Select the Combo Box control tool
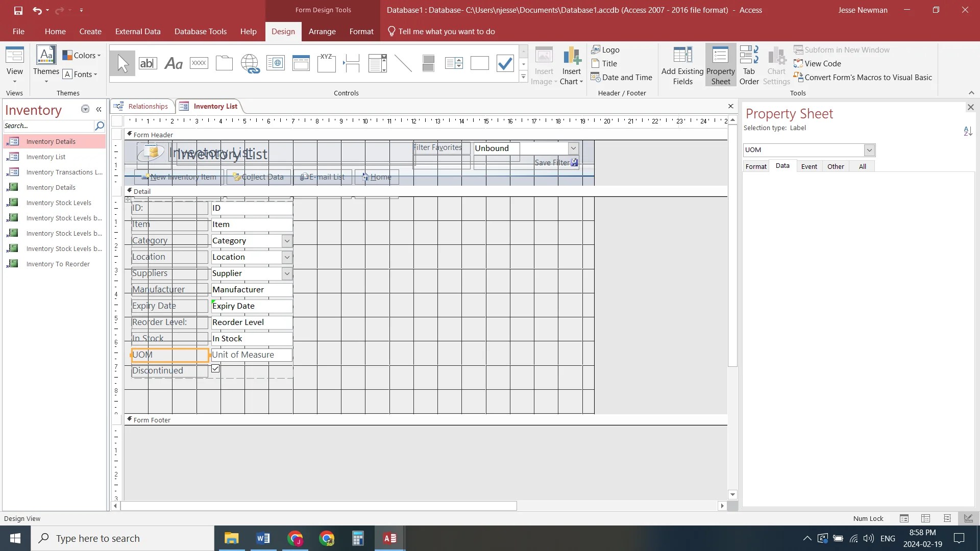 377,63
